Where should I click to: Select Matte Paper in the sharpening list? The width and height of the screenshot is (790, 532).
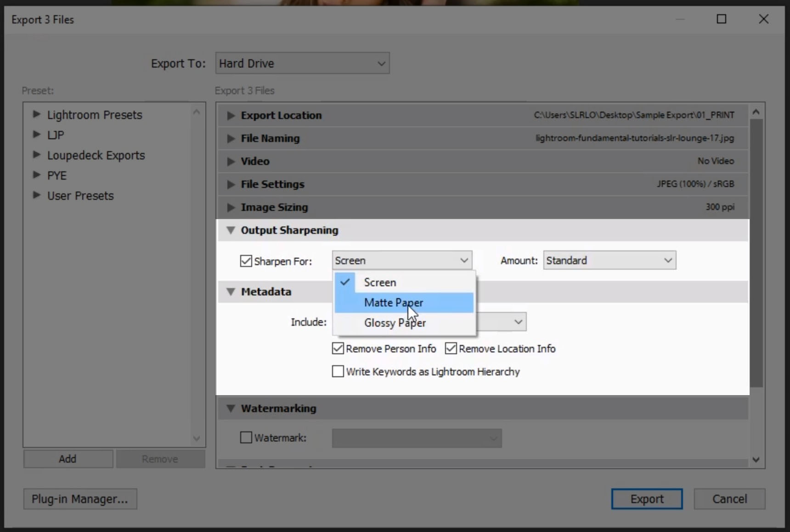[394, 302]
